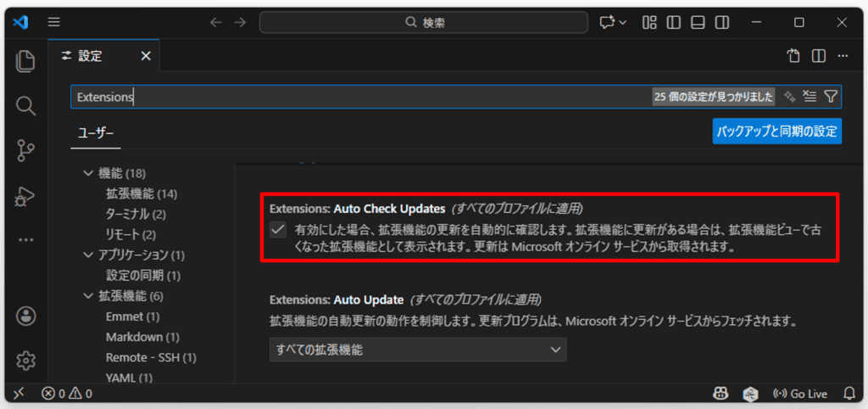Toggle the secondary side bar icon
This screenshot has height=409, width=868.
722,22
